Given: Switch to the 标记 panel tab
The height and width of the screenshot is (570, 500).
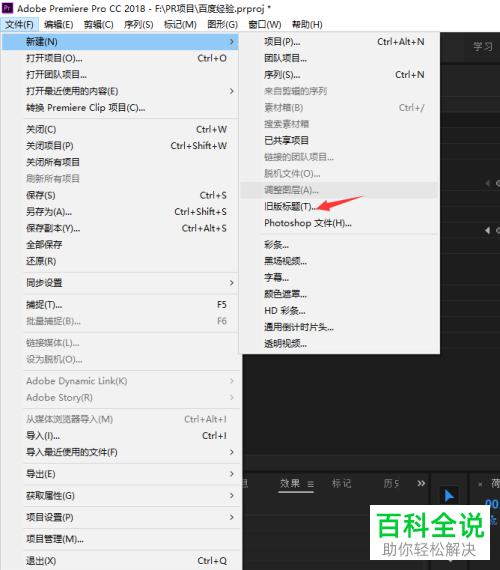Looking at the screenshot, I should [341, 483].
